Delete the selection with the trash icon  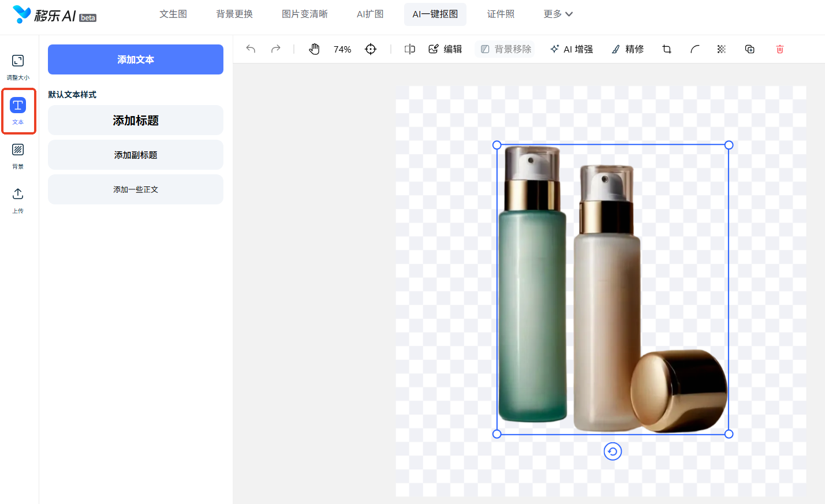[780, 49]
